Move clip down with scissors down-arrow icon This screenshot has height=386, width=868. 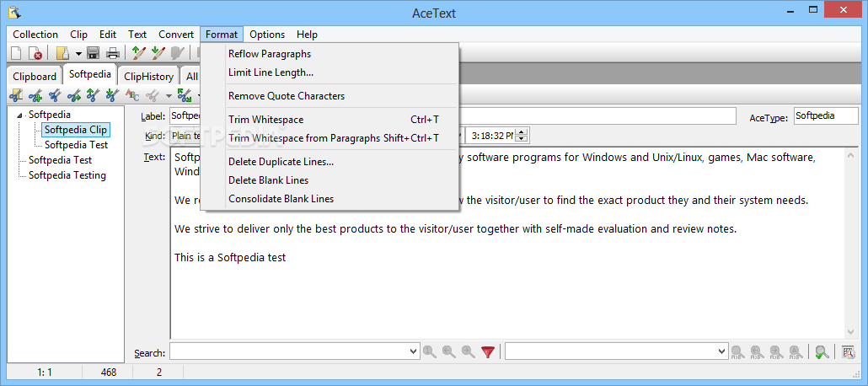tap(112, 95)
